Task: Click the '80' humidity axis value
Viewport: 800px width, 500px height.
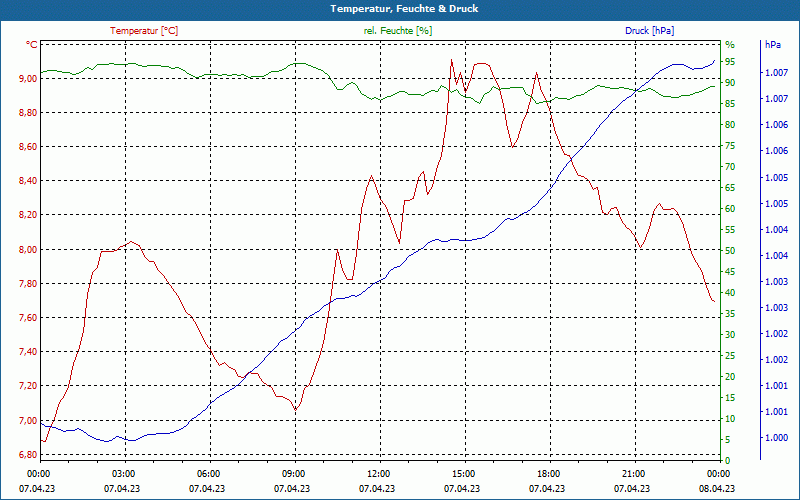Action: [730, 125]
